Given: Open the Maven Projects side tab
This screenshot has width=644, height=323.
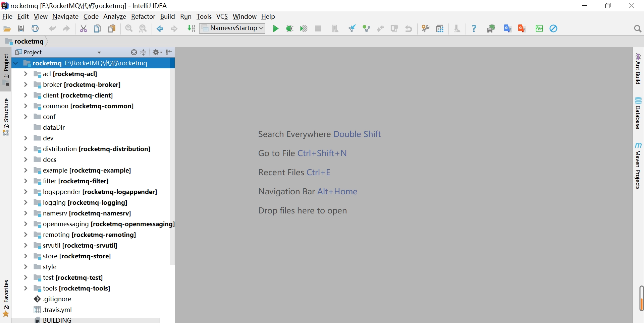Looking at the screenshot, I should tap(638, 166).
